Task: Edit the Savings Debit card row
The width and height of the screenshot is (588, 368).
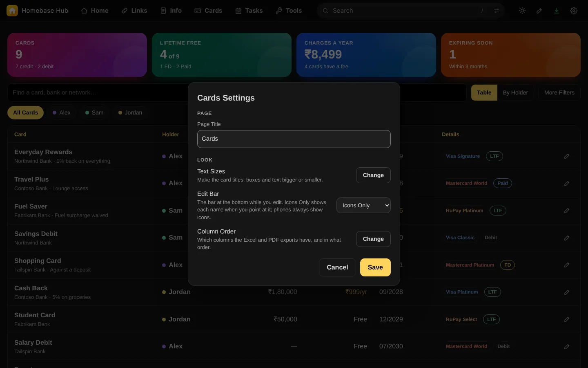Action: coord(567,238)
